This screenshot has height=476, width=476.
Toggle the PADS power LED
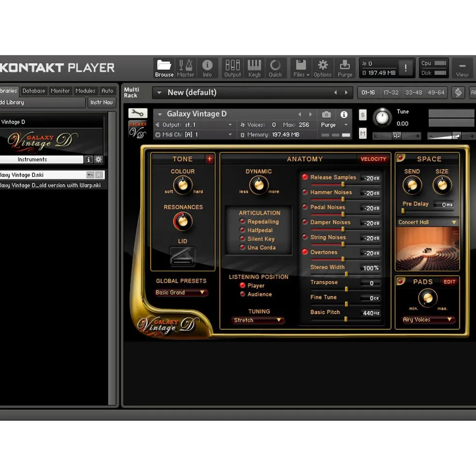[401, 281]
